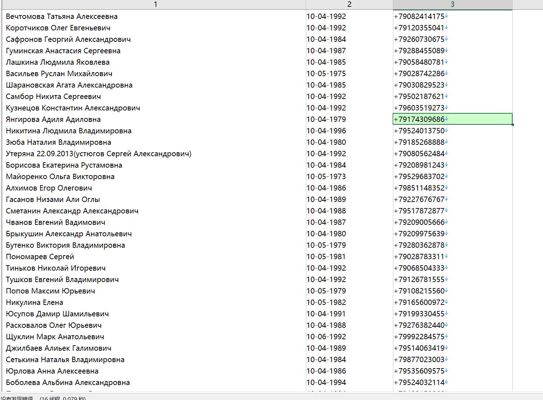Viewport: 543px width, 400px height.
Task: Click phone number +79524032114
Action: [419, 382]
